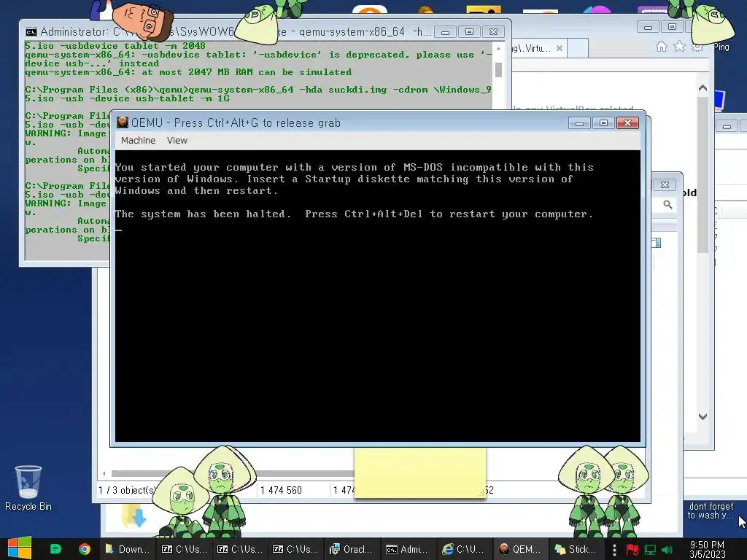Click the red flag action center tray icon
The height and width of the screenshot is (560, 747).
click(x=632, y=550)
